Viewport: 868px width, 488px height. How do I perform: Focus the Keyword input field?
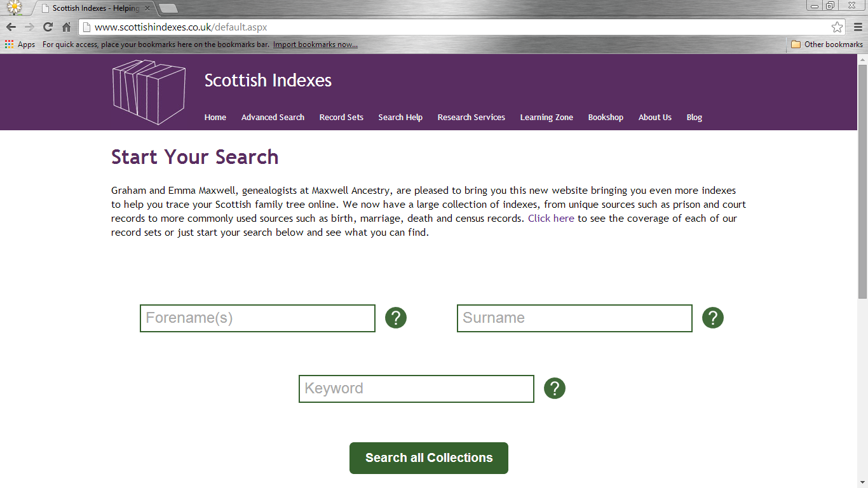point(416,389)
